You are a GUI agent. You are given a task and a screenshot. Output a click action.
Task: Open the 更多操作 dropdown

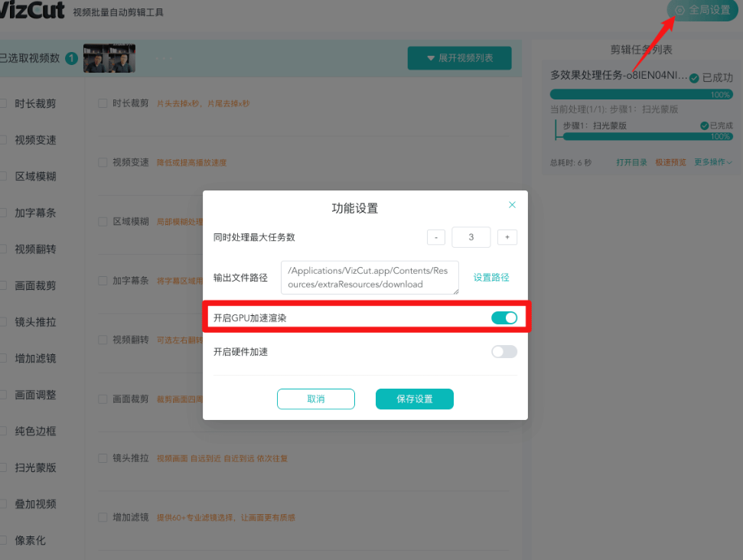[x=713, y=162]
